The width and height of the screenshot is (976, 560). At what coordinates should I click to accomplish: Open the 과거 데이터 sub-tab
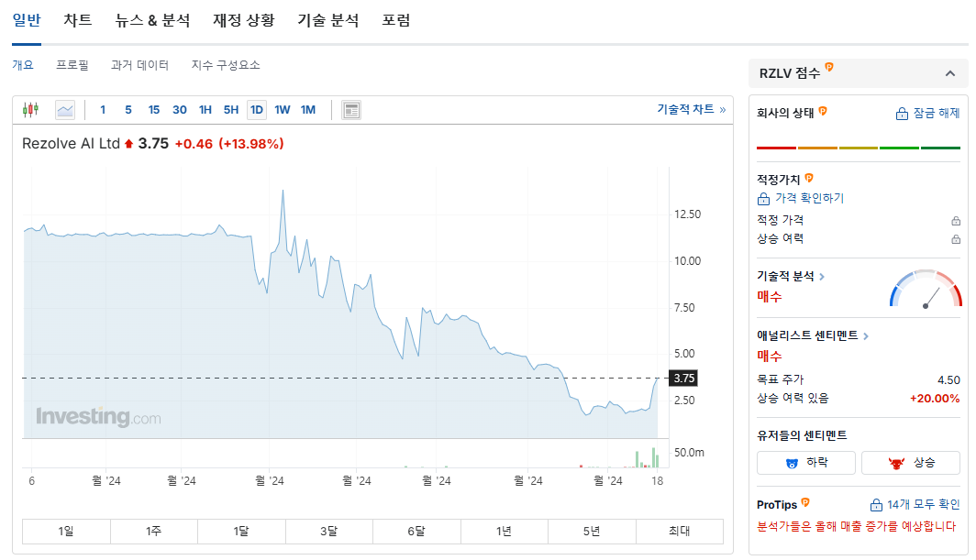coord(139,65)
